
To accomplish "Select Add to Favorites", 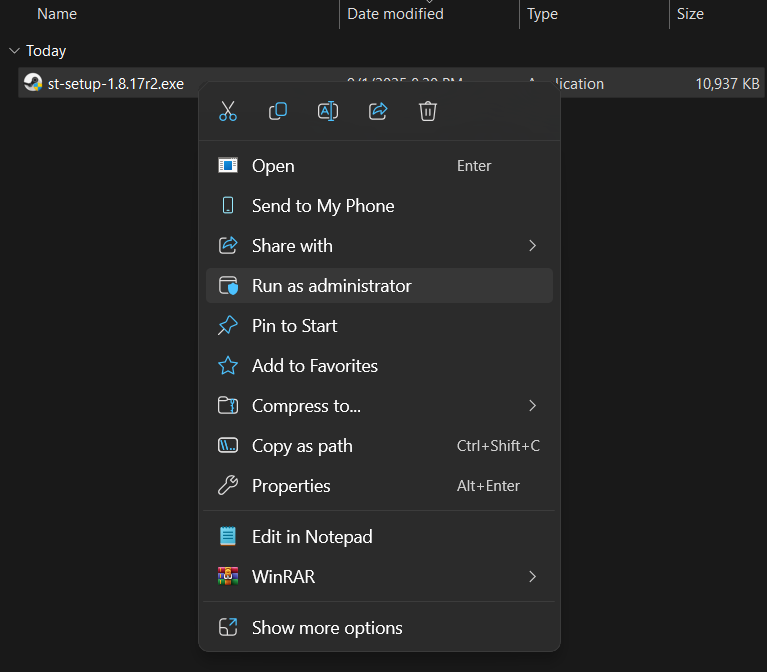I will 379,365.
